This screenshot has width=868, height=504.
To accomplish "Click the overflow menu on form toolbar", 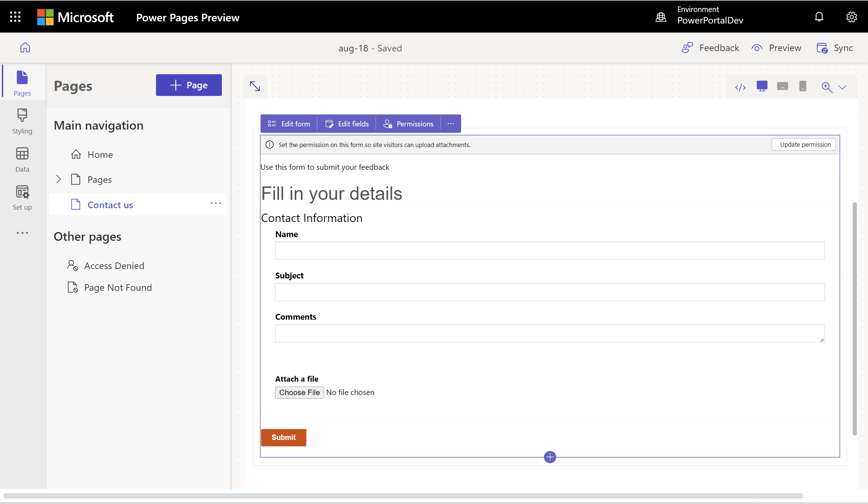I will click(x=451, y=123).
